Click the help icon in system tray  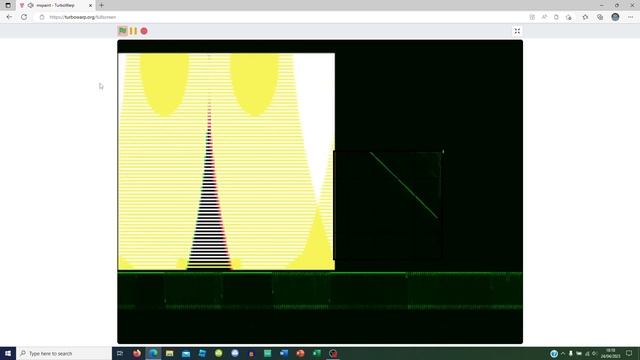[554, 353]
